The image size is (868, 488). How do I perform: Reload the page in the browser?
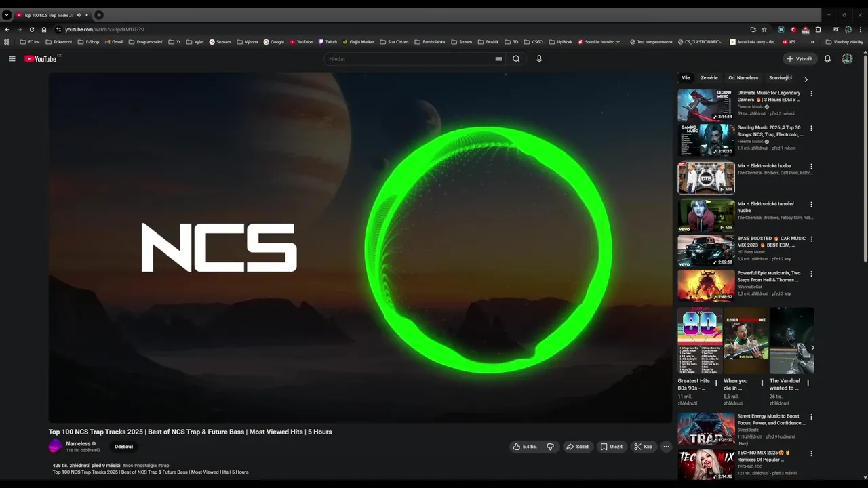click(x=31, y=29)
